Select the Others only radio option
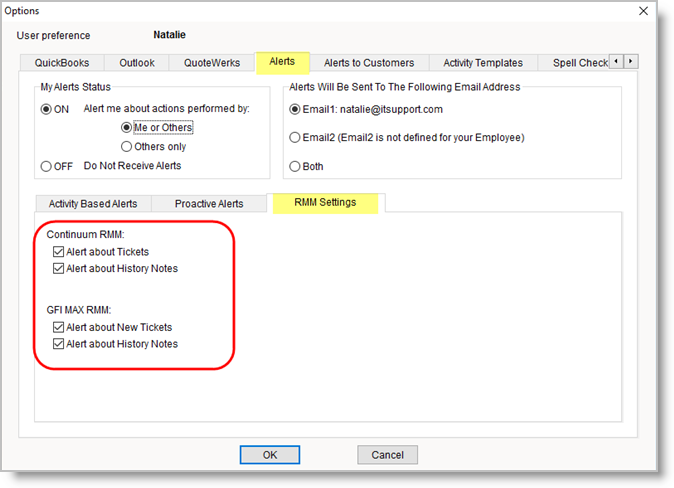Viewport: 674px width, 488px height. click(126, 147)
